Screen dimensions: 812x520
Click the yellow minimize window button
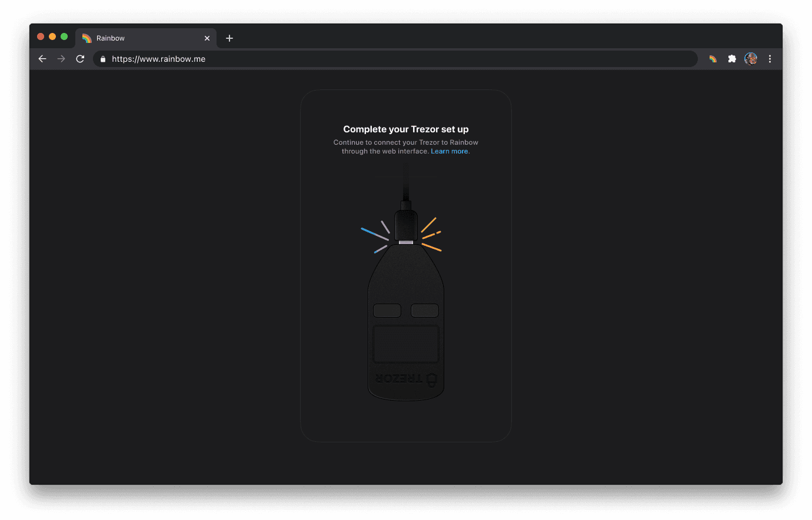[x=52, y=36]
